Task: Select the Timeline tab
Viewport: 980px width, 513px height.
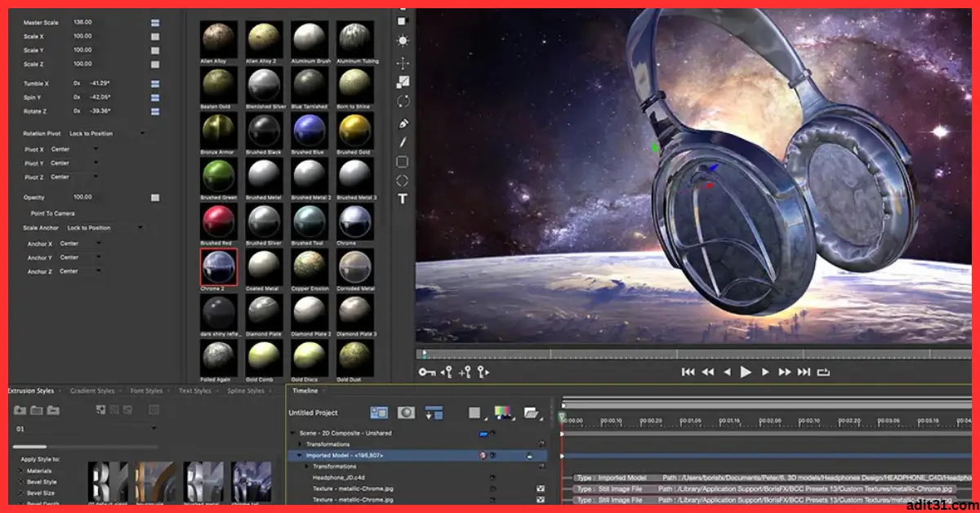Action: [305, 391]
